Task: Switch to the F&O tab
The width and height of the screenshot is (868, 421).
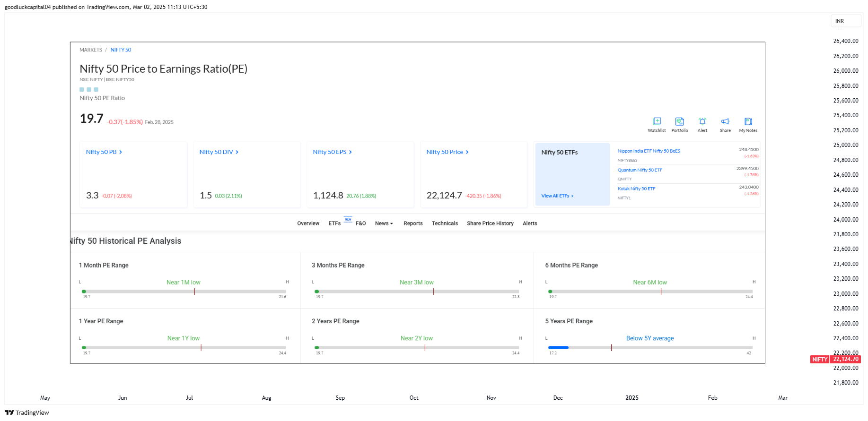Action: coord(361,223)
